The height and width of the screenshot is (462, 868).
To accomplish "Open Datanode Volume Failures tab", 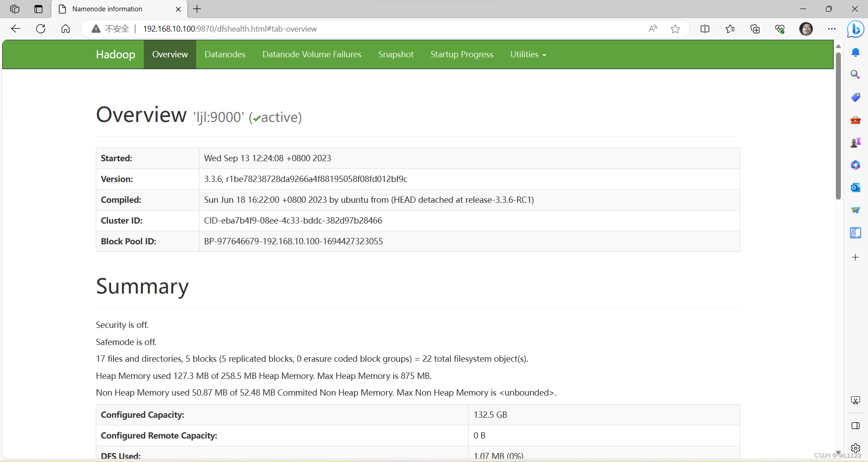I will tap(312, 55).
